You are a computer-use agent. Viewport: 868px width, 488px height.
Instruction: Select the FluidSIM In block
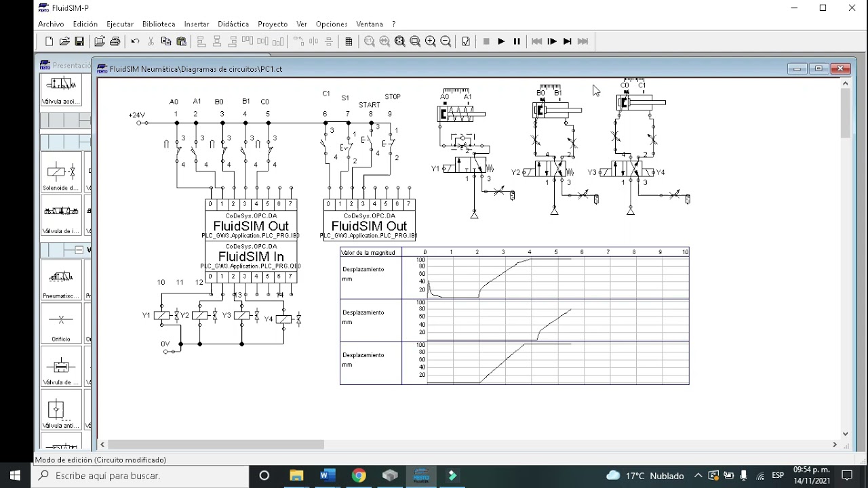coord(251,262)
